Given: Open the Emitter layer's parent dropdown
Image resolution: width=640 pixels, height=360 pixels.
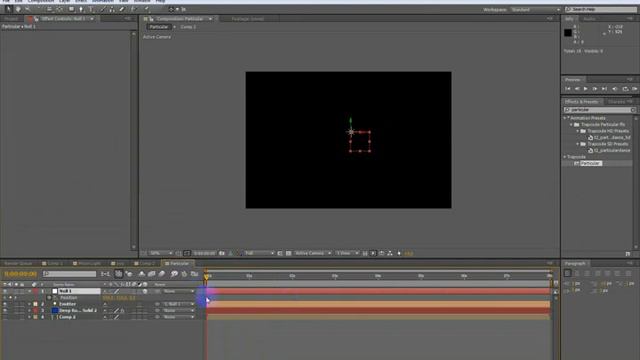Looking at the screenshot, I should [179, 304].
